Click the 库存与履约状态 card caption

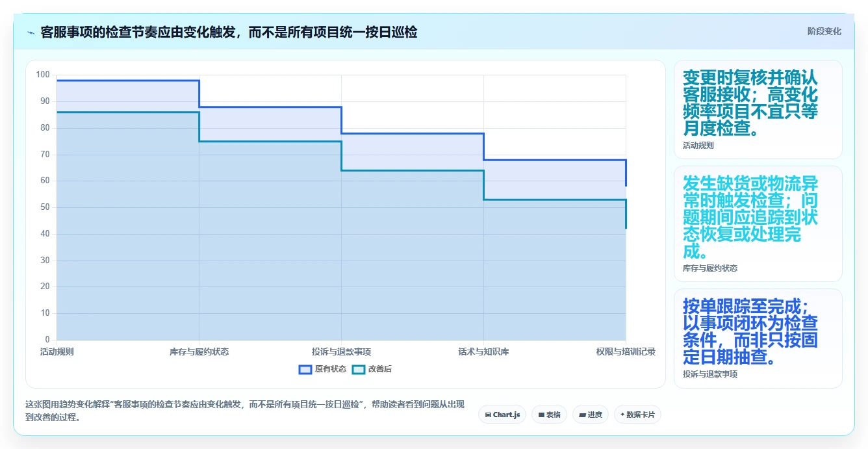(x=710, y=268)
